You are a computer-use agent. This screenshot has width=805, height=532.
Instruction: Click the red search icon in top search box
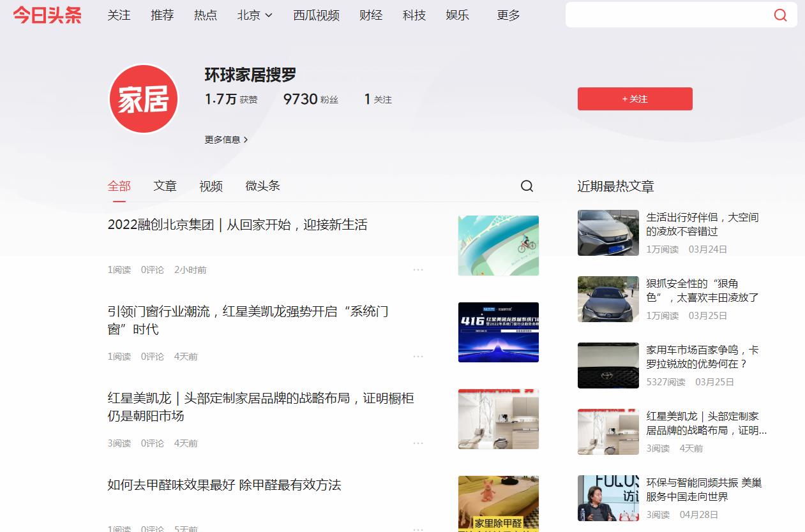coord(780,15)
